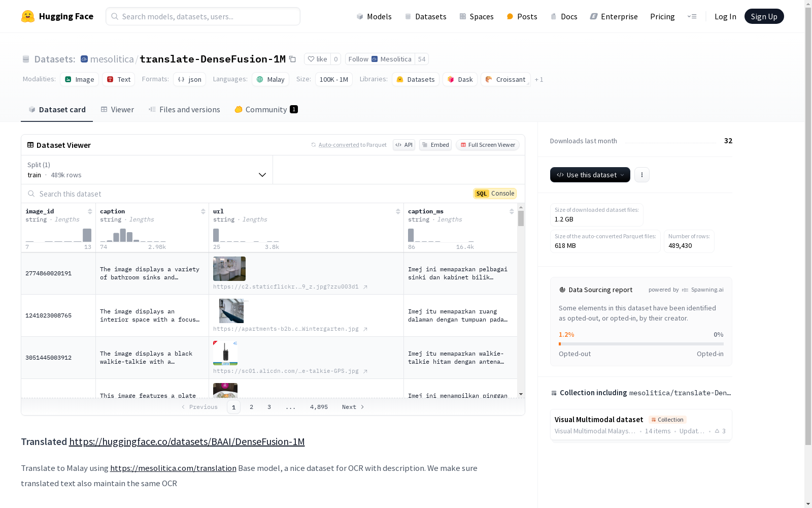Image resolution: width=812 pixels, height=508 pixels.
Task: Open the bathroom sinks image thumbnail
Action: [x=229, y=269]
